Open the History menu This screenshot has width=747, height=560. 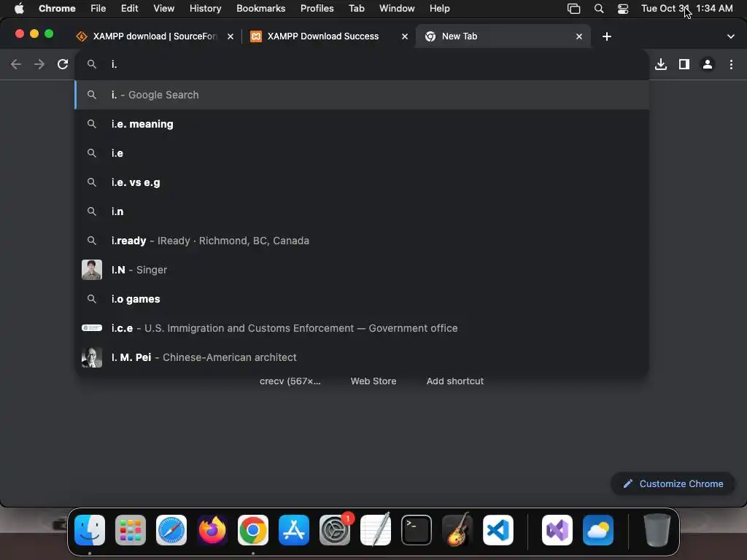tap(205, 9)
